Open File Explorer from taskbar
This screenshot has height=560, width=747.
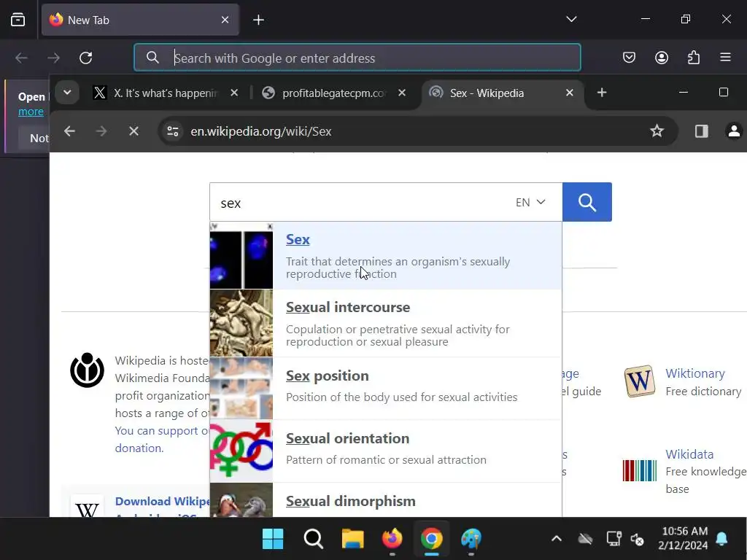tap(353, 539)
